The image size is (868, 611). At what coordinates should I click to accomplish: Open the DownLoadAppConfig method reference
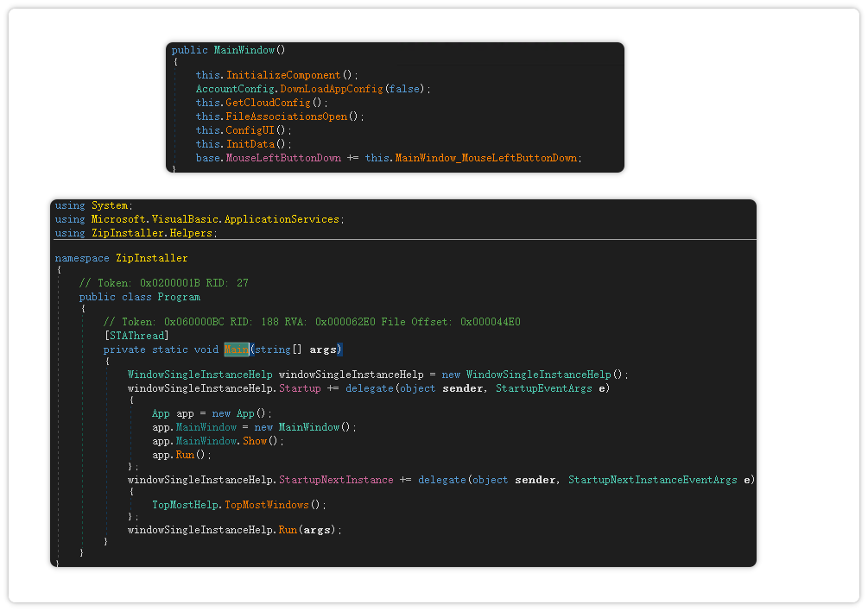point(332,90)
